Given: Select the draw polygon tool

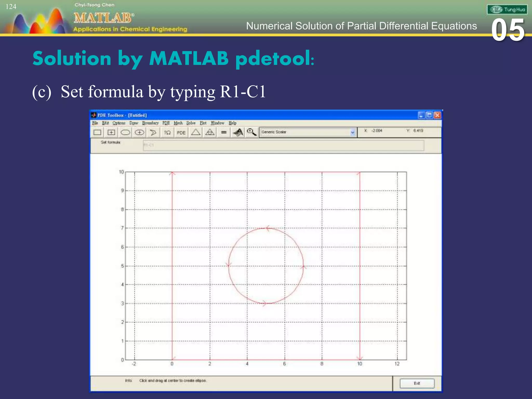Looking at the screenshot, I should coord(153,132).
